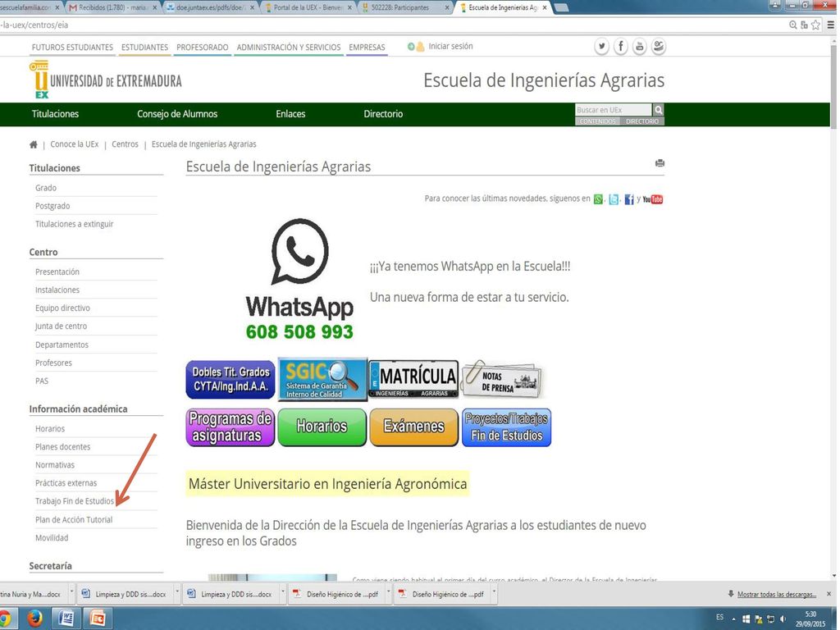The image size is (840, 630).
Task: Open ADMINISTRACIÓN Y SERVICIOS in top navigation
Action: click(289, 47)
